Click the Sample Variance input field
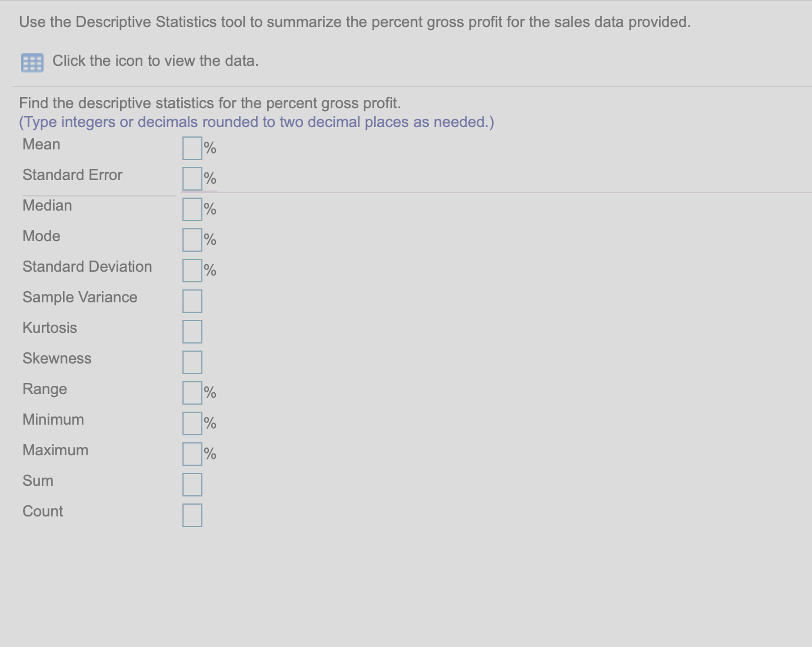The height and width of the screenshot is (647, 812). (192, 301)
